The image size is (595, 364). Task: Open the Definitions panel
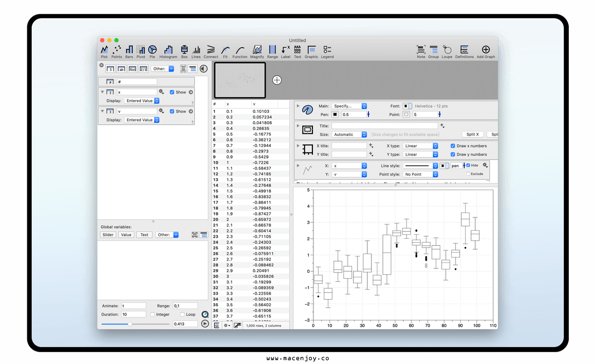pyautogui.click(x=464, y=51)
